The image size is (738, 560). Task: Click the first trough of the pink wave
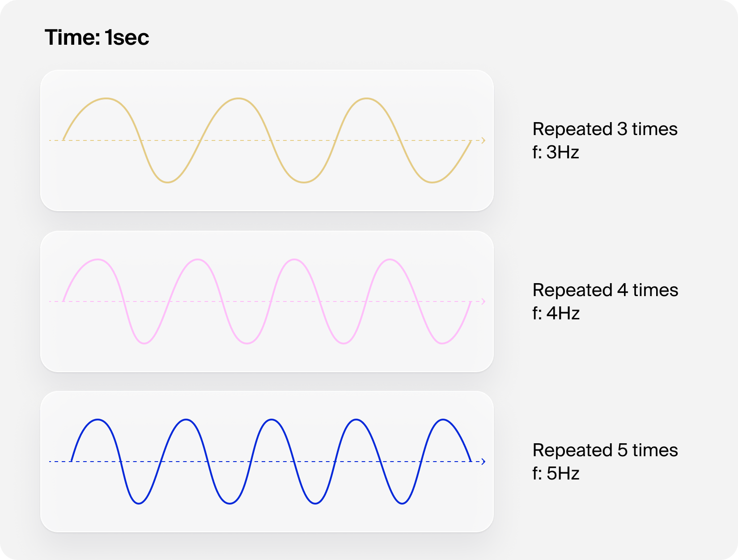144,344
